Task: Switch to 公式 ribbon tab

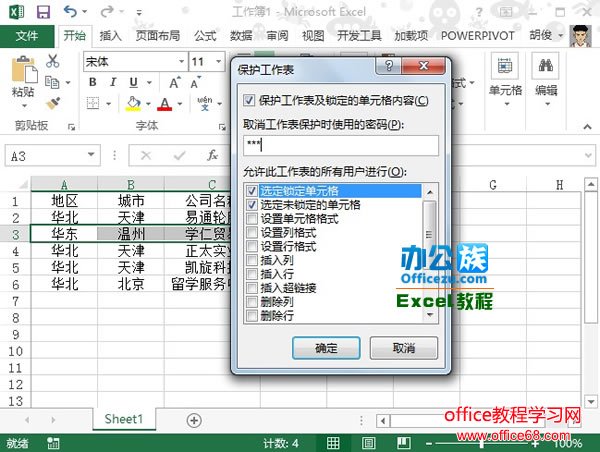Action: point(205,36)
